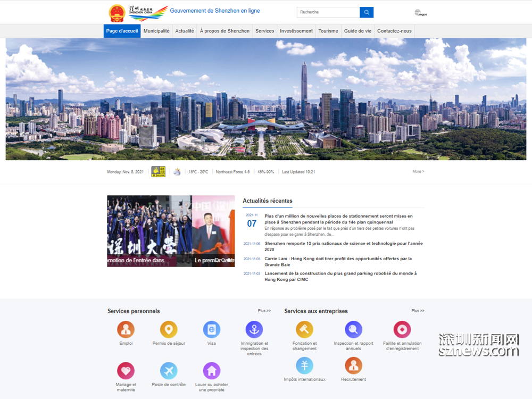This screenshot has height=399, width=532.
Task: Open the Contactez-nous menu item
Action: coord(394,31)
